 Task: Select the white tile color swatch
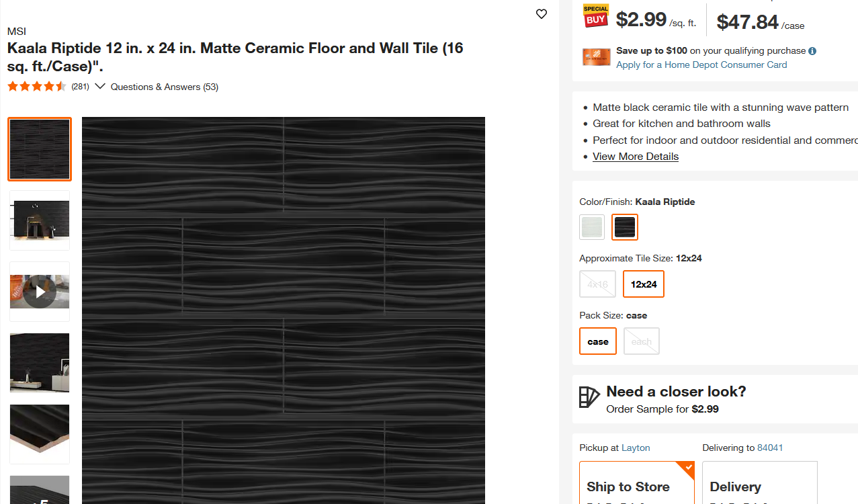click(591, 226)
